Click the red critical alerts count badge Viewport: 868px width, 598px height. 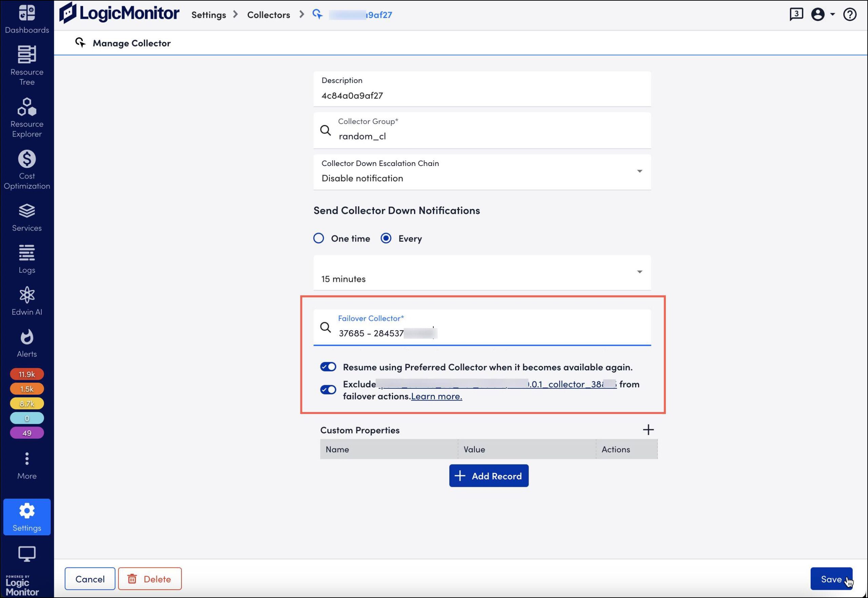[x=27, y=374]
